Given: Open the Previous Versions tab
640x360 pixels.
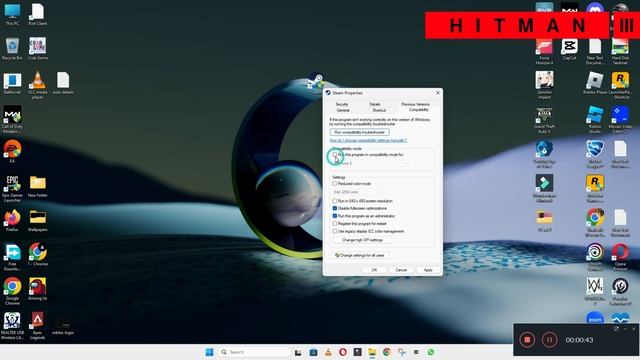Looking at the screenshot, I should point(416,104).
